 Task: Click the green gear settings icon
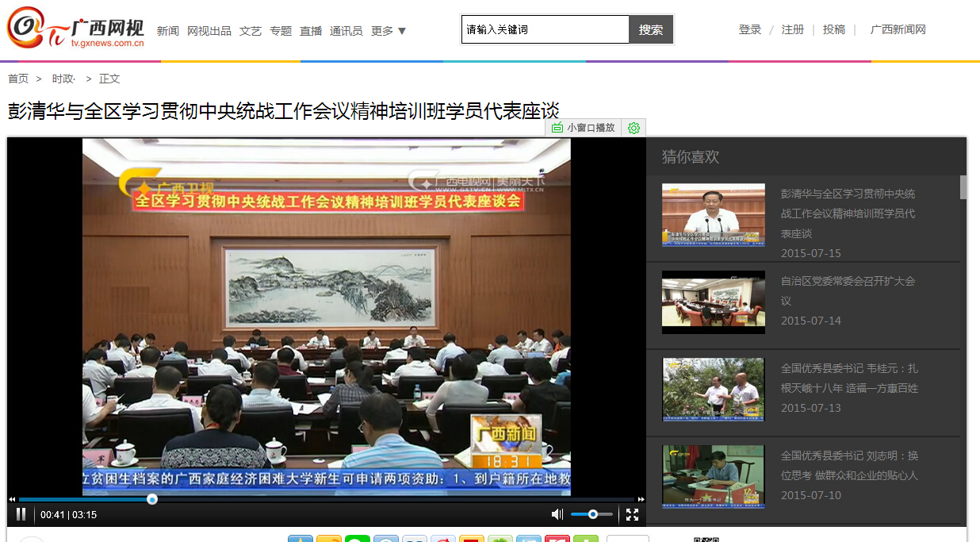click(634, 128)
